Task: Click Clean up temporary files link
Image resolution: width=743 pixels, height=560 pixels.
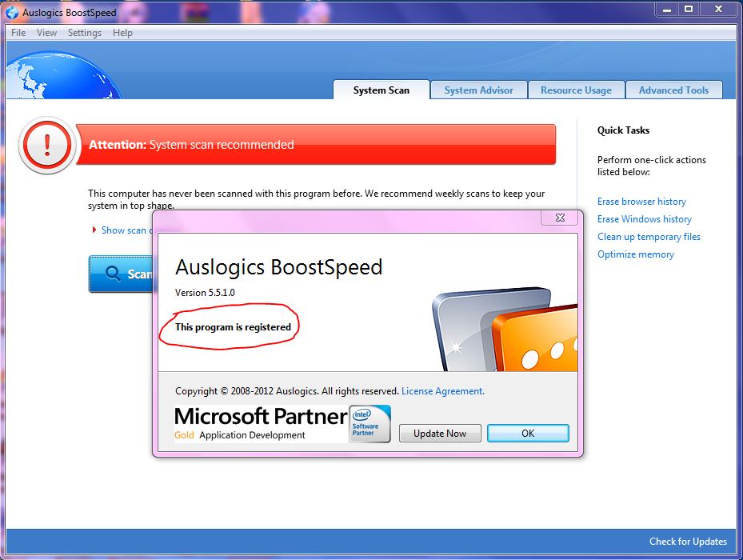Action: coord(649,237)
